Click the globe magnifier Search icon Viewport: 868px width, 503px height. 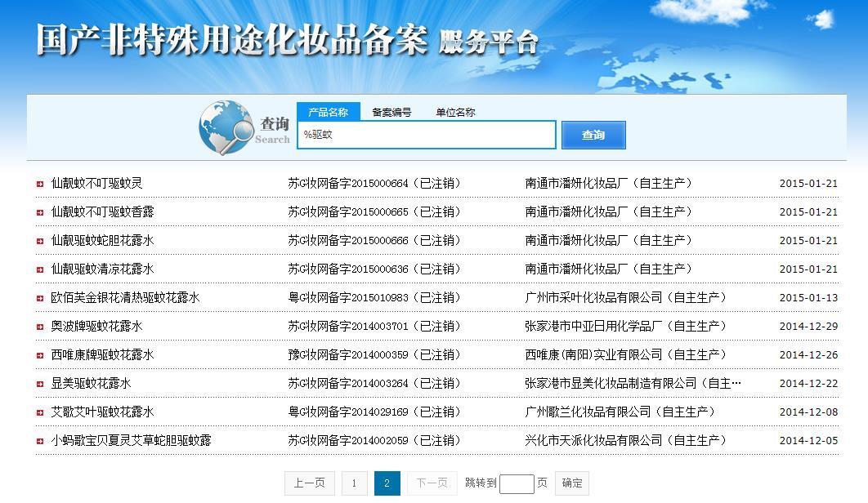(226, 128)
